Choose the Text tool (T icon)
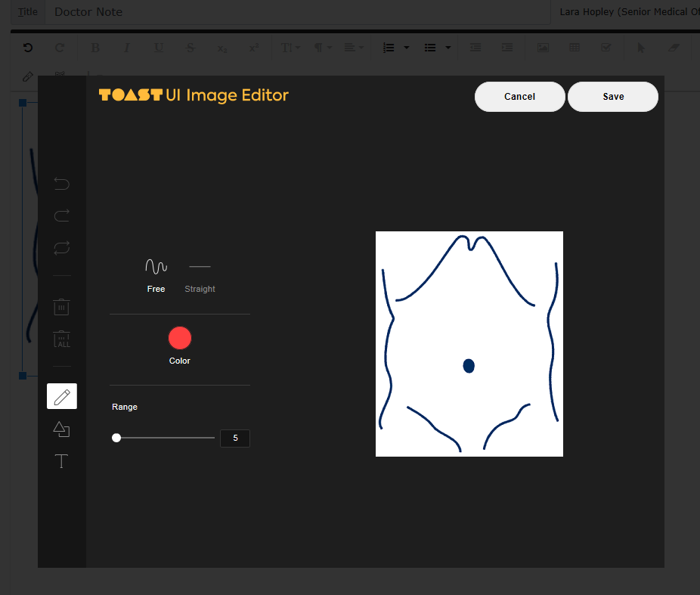The image size is (700, 595). coord(62,461)
